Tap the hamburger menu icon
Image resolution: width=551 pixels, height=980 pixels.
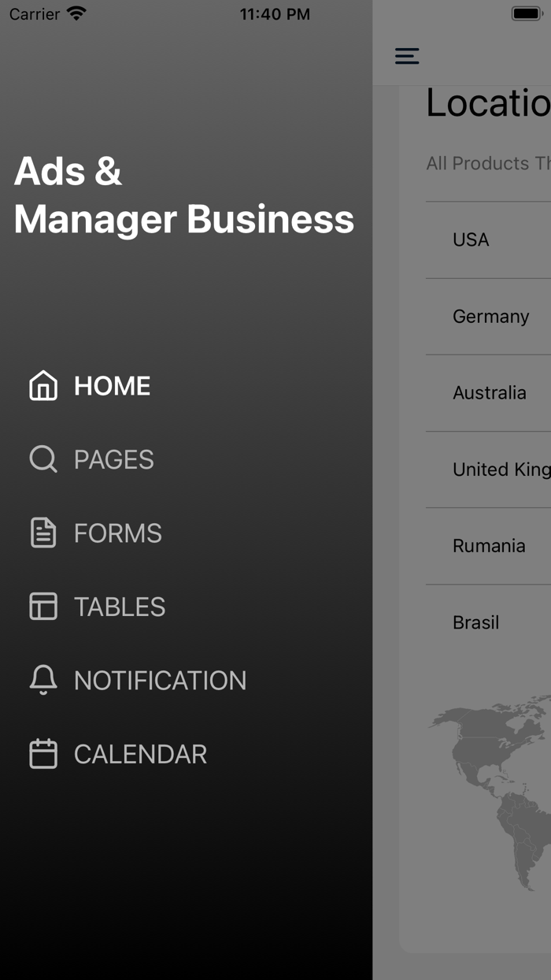pos(407,56)
